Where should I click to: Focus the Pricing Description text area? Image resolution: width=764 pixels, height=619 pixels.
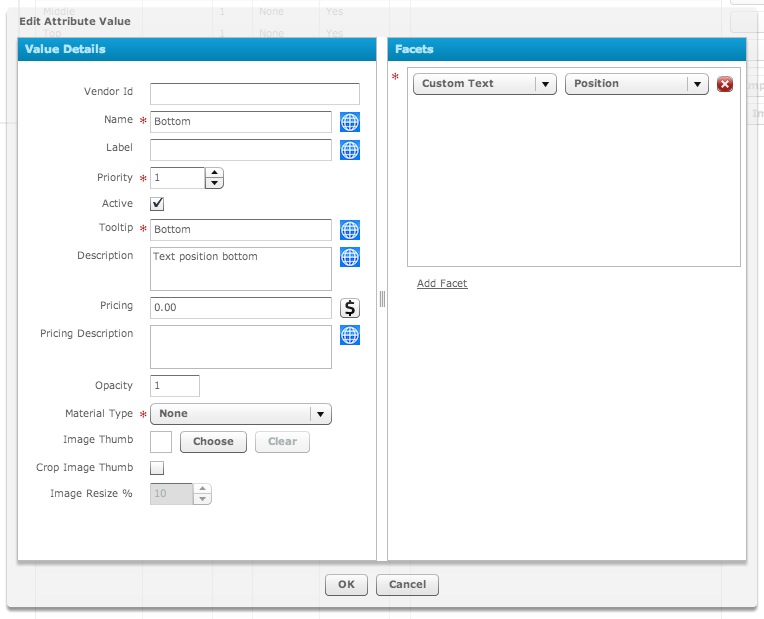241,347
